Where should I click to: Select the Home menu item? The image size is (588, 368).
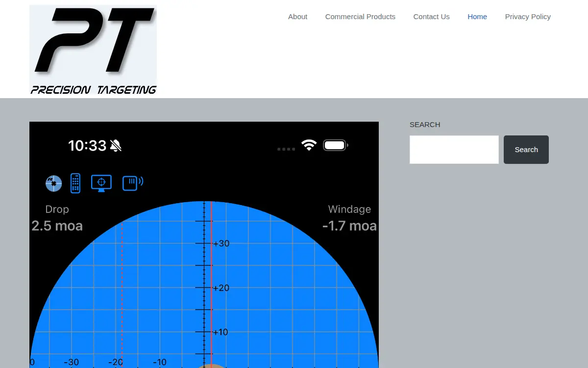coord(477,17)
